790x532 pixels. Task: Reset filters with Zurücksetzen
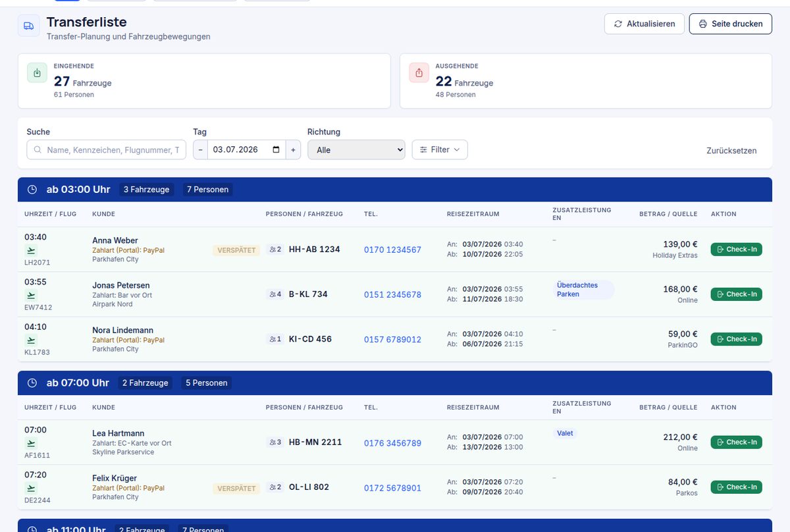tap(731, 151)
